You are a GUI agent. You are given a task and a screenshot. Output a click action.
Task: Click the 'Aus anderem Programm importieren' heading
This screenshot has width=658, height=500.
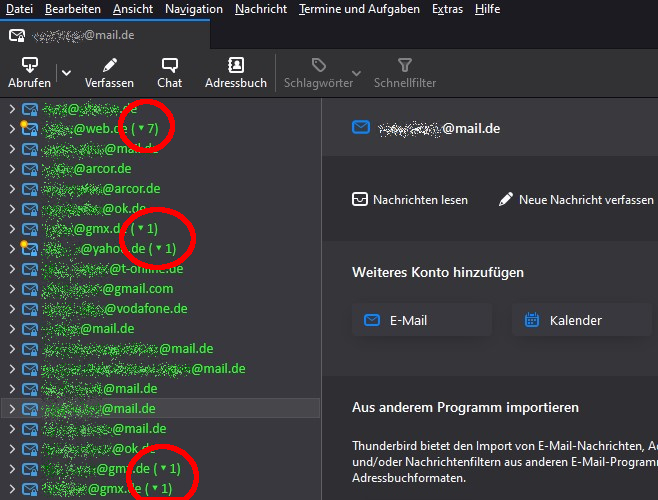pos(465,408)
